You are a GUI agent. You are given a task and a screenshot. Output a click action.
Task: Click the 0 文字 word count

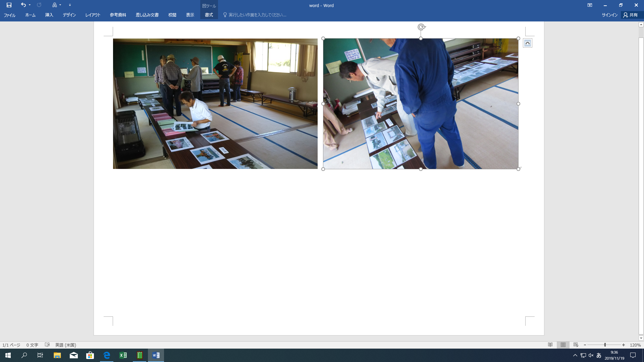[x=33, y=345]
